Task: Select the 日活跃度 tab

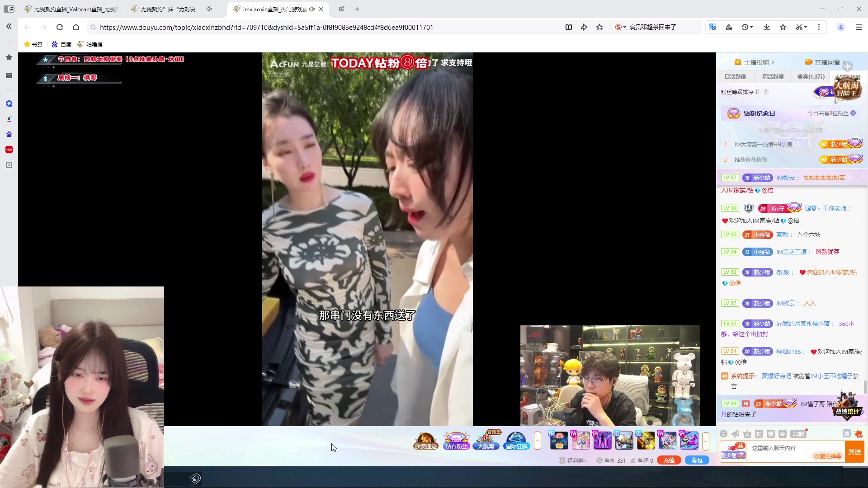Action: [x=736, y=77]
